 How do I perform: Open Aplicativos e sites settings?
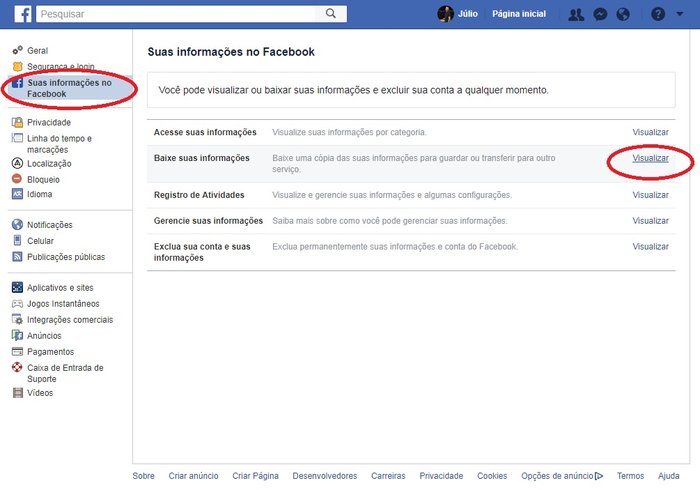coord(60,288)
